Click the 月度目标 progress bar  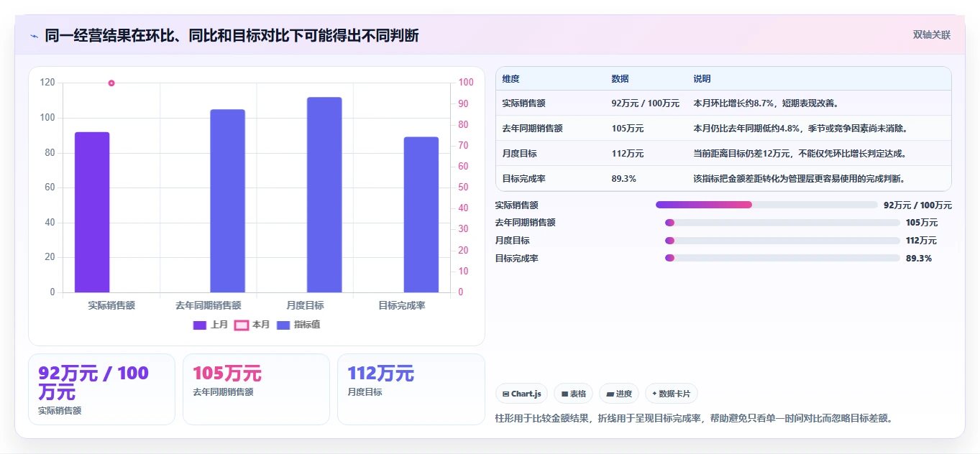point(782,241)
